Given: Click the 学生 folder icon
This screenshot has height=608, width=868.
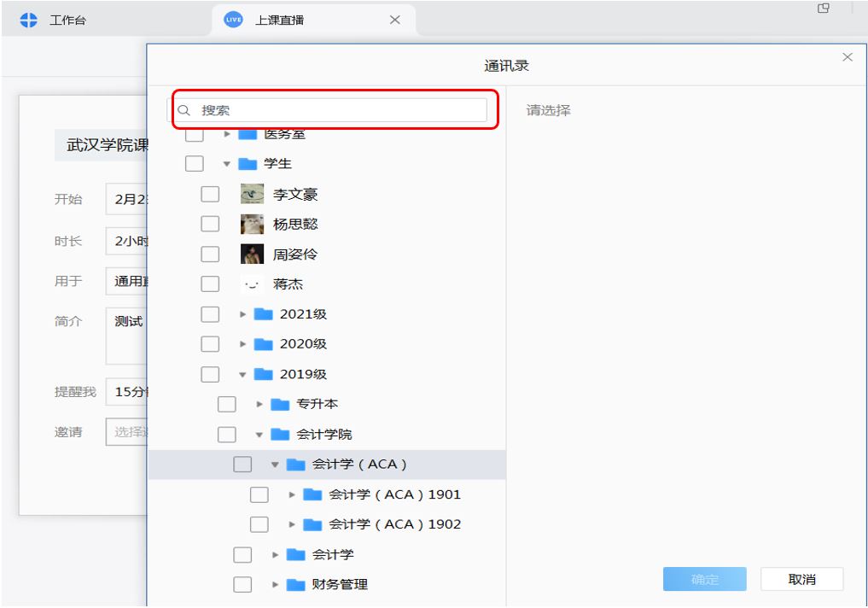Looking at the screenshot, I should pyautogui.click(x=248, y=164).
